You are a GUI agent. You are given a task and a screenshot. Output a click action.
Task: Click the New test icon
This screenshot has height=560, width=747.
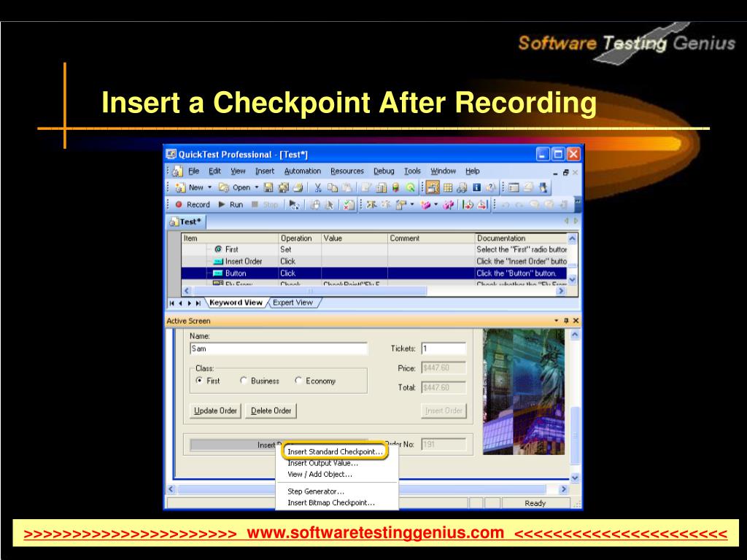tap(180, 187)
